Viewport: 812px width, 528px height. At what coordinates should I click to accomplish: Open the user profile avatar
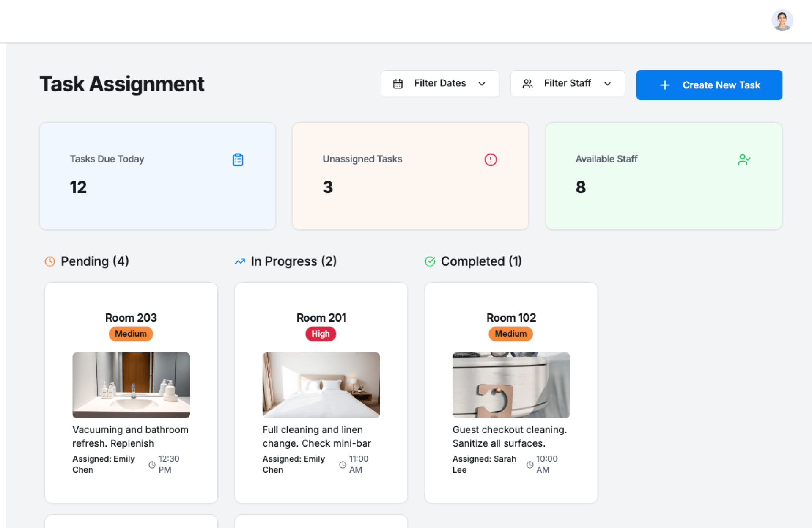tap(782, 20)
